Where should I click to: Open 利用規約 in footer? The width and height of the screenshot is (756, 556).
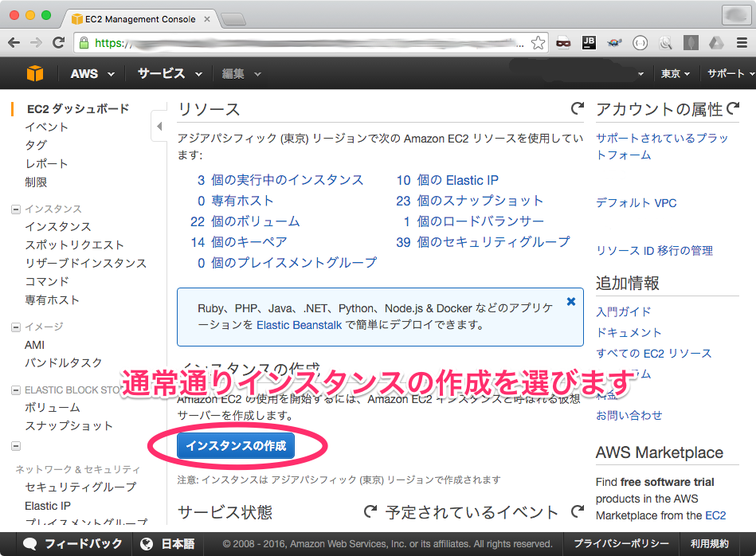tap(709, 544)
